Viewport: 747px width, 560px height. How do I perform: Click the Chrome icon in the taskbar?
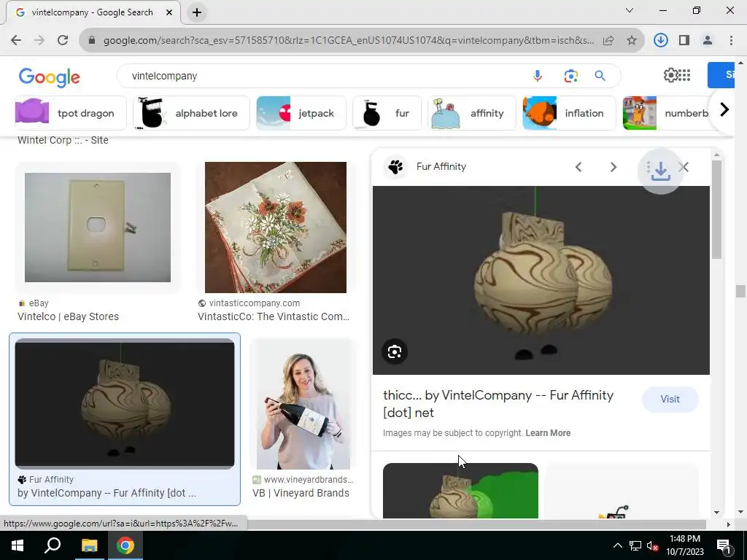125,545
